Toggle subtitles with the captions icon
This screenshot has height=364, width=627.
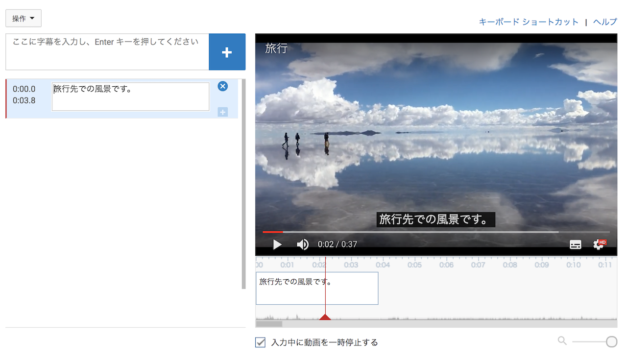point(576,244)
